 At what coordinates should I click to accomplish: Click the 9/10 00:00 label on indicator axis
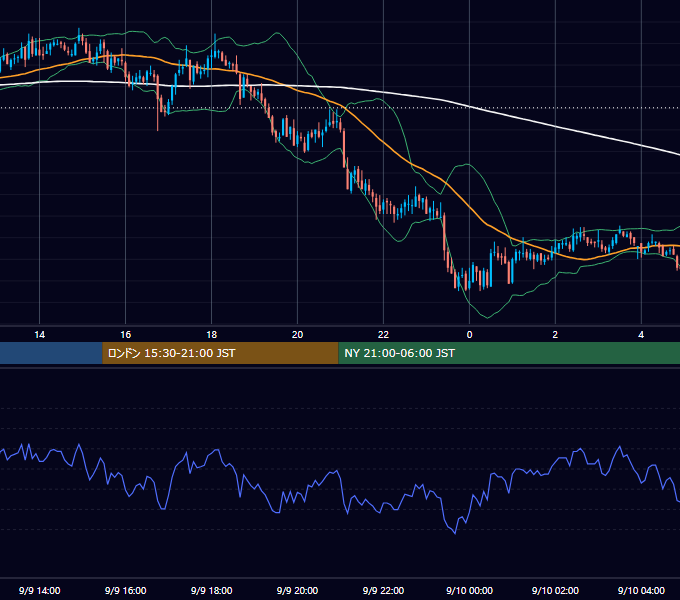click(x=469, y=590)
